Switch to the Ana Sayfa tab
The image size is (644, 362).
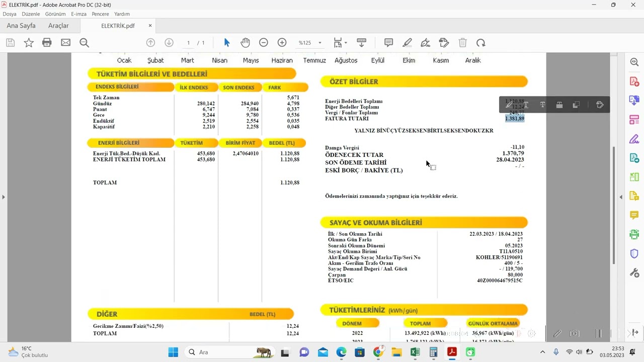pyautogui.click(x=21, y=26)
